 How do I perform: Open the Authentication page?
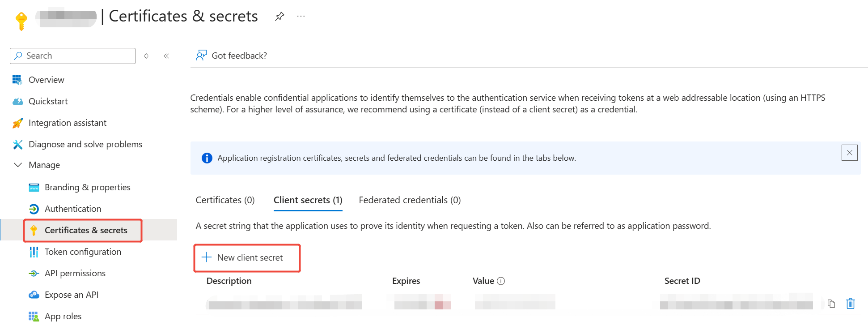(73, 209)
